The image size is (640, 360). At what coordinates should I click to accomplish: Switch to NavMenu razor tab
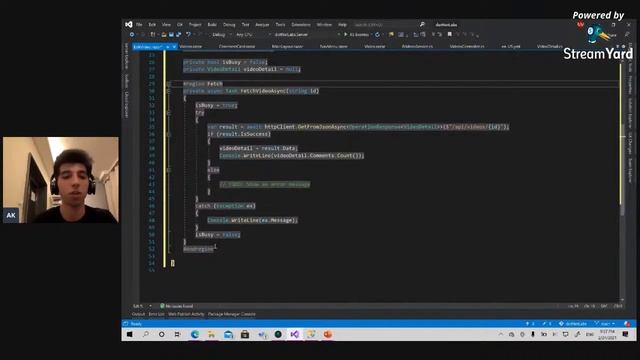(x=333, y=47)
